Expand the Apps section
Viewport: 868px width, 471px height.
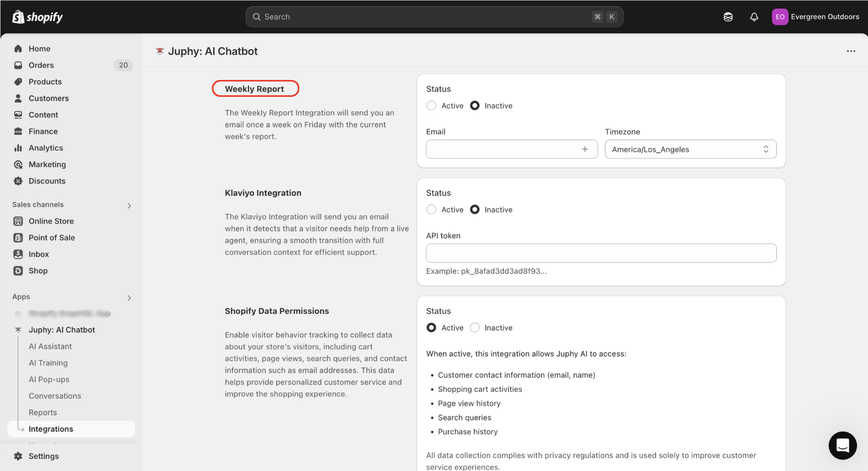tap(129, 297)
